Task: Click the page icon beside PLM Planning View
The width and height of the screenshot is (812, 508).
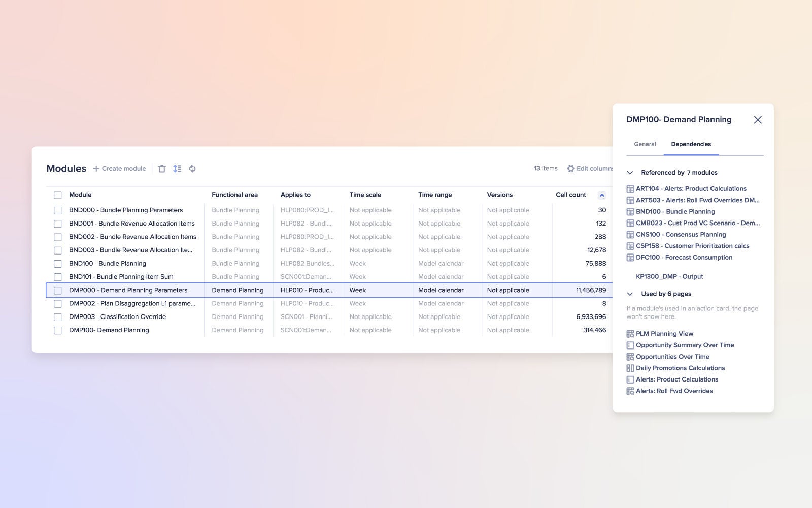Action: [x=631, y=334]
